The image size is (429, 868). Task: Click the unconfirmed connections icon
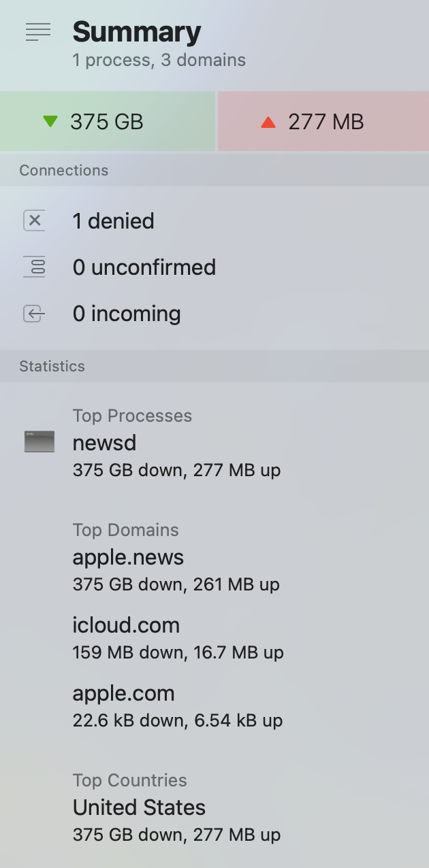[35, 267]
